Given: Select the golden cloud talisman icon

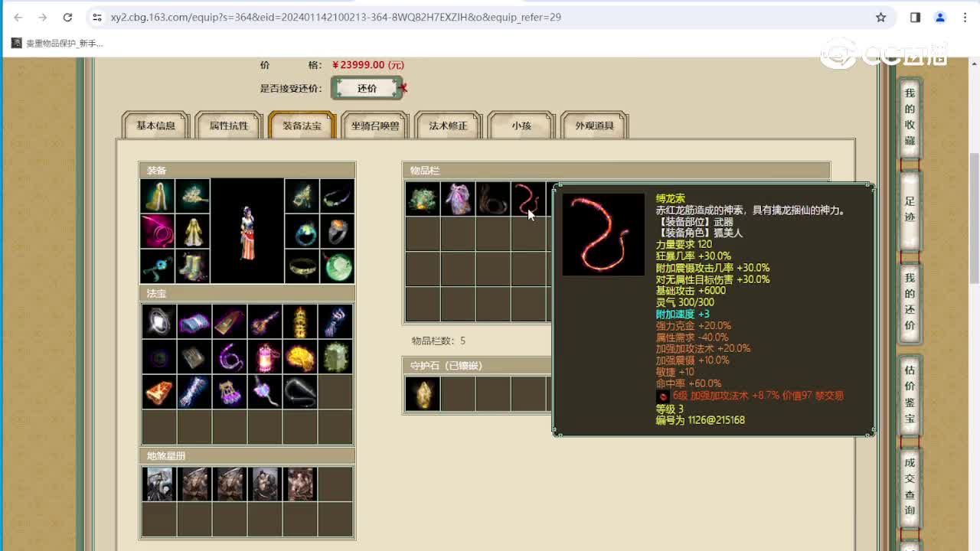Looking at the screenshot, I should pos(300,357).
